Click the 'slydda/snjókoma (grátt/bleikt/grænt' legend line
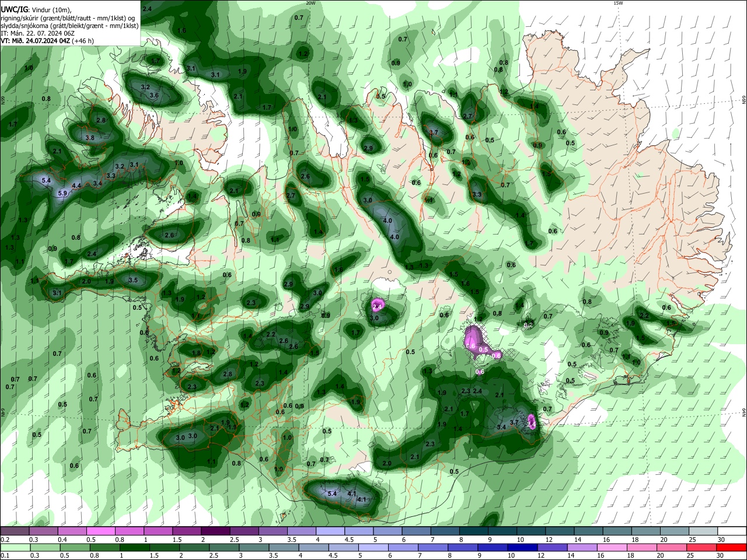 (x=69, y=26)
